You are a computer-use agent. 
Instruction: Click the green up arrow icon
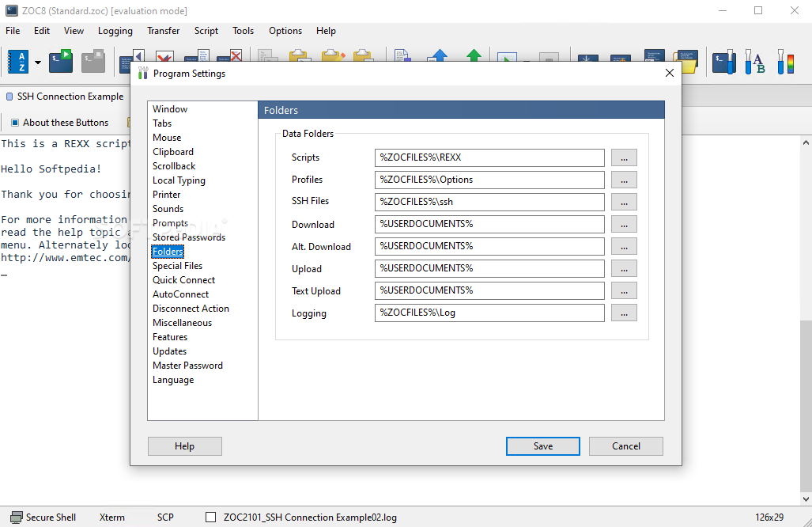[474, 55]
